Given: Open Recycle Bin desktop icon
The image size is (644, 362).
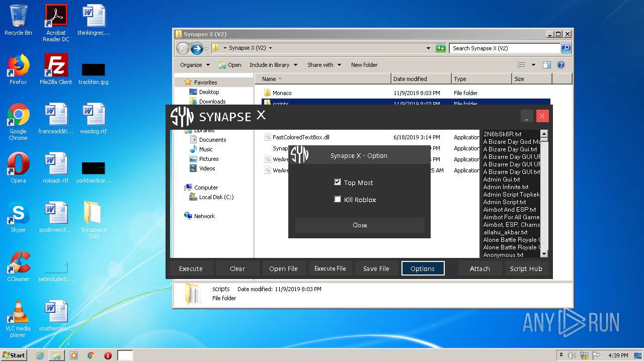Looking at the screenshot, I should pyautogui.click(x=18, y=20).
